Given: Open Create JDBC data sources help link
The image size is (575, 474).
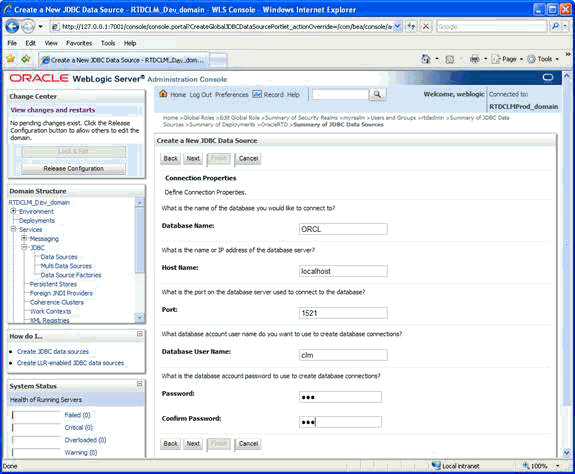Looking at the screenshot, I should (x=53, y=352).
